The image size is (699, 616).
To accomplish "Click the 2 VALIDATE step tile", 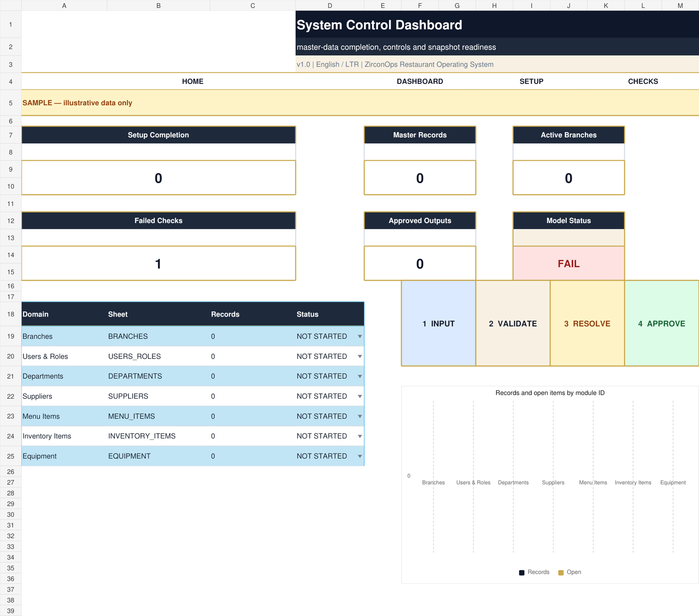I will pyautogui.click(x=513, y=323).
